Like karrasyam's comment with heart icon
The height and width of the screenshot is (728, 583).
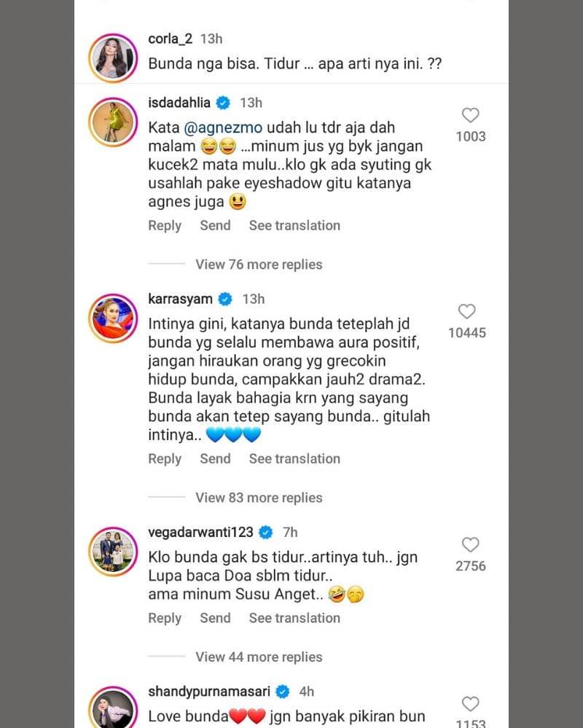point(466,312)
